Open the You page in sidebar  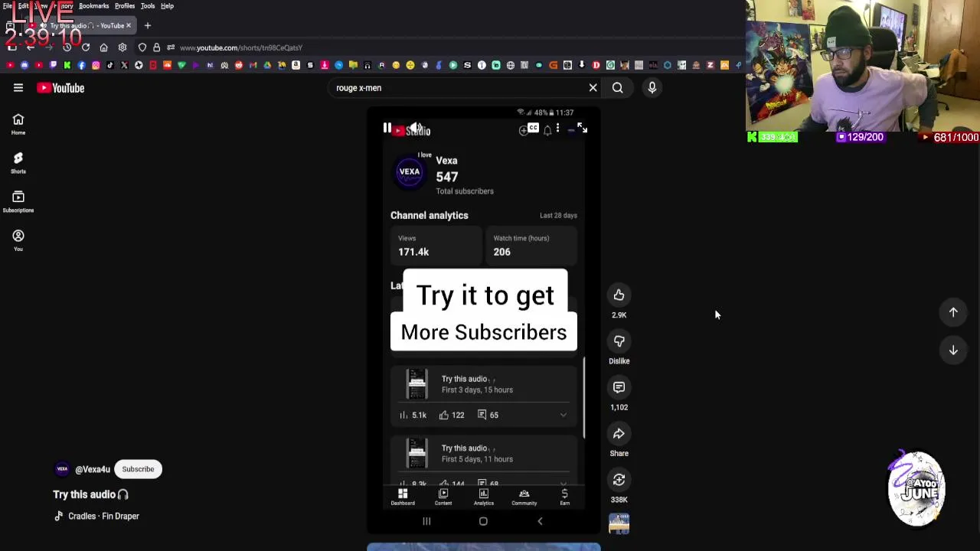coord(18,240)
